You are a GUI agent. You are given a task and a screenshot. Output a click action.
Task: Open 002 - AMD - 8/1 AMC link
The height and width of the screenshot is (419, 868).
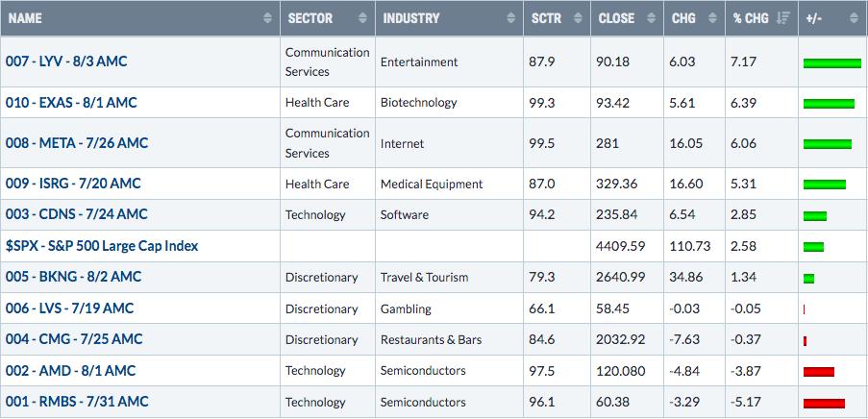coord(70,370)
